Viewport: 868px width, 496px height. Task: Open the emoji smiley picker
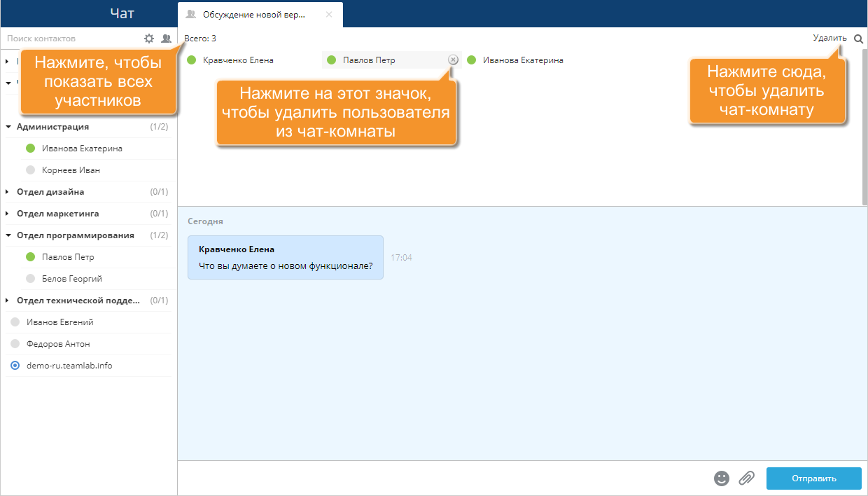pos(722,478)
